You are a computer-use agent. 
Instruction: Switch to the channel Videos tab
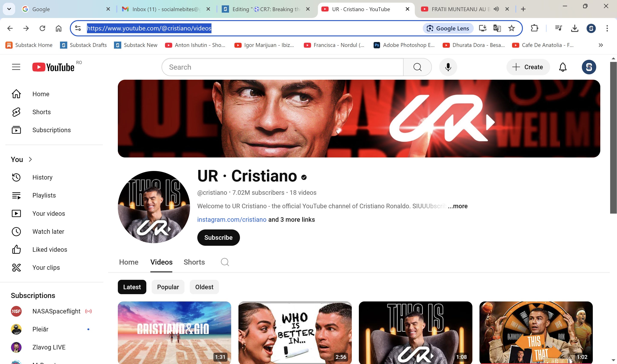(161, 262)
